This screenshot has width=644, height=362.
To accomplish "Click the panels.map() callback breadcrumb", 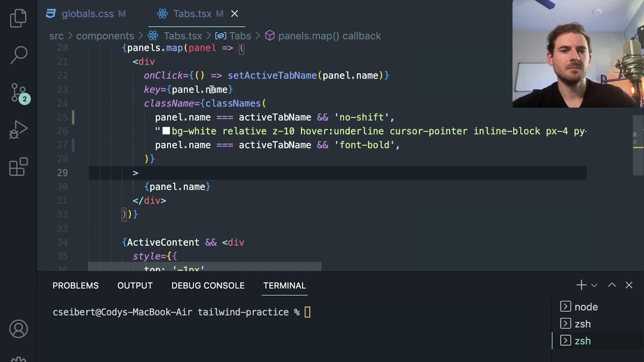I will (x=330, y=36).
